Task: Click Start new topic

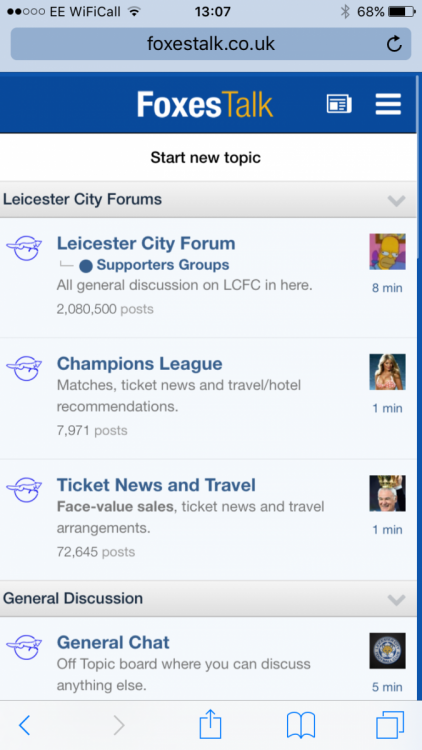Action: [206, 157]
